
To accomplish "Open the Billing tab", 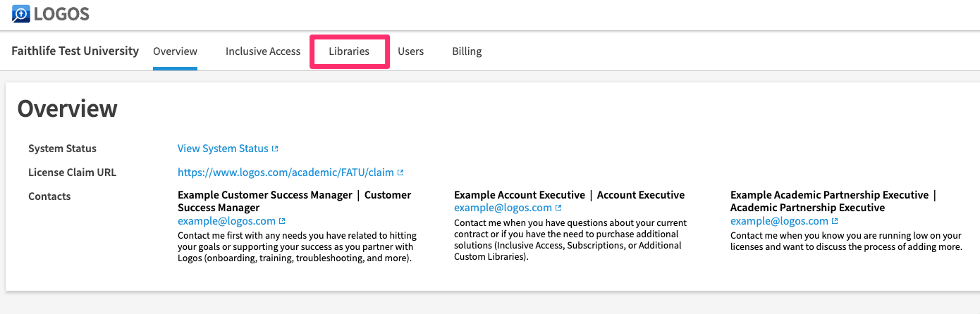I will [x=467, y=51].
